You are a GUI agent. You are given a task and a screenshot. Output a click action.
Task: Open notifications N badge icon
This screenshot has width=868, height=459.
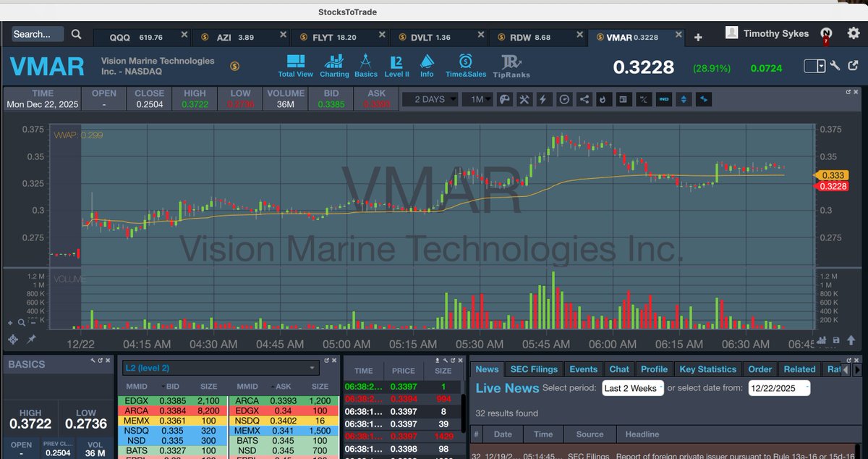tap(826, 33)
